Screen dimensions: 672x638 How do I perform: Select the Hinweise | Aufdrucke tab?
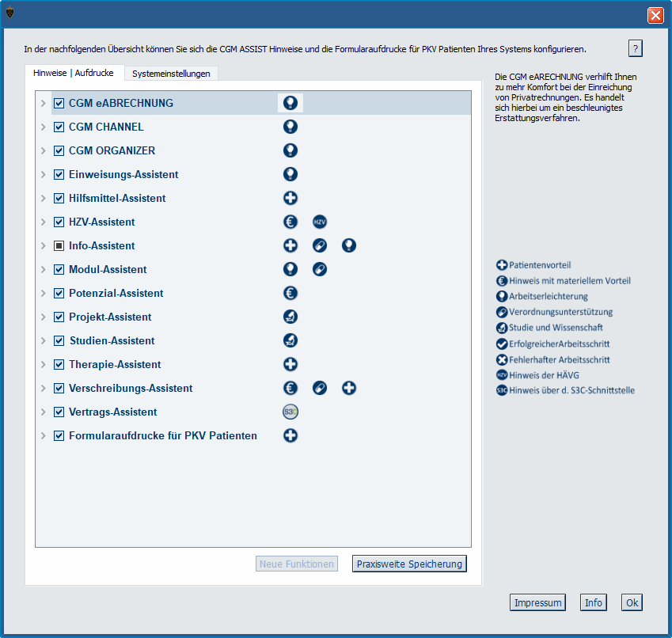click(74, 73)
